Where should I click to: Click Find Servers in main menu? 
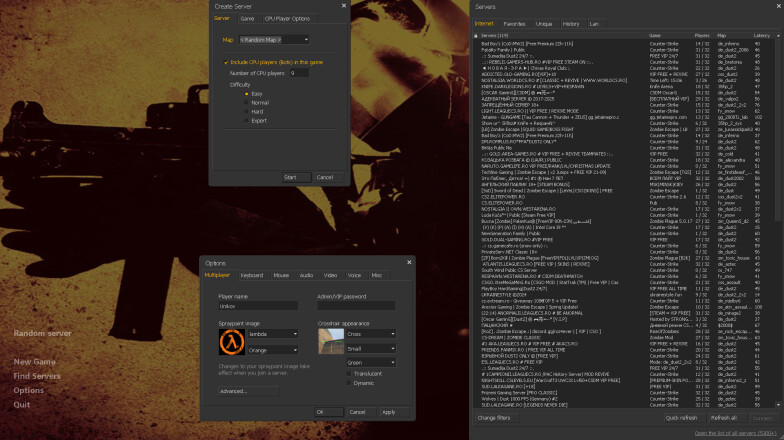click(x=37, y=376)
